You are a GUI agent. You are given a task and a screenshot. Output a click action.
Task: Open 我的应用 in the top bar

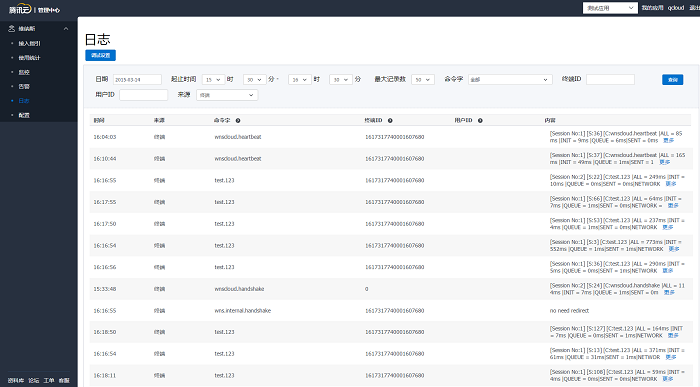pyautogui.click(x=652, y=8)
